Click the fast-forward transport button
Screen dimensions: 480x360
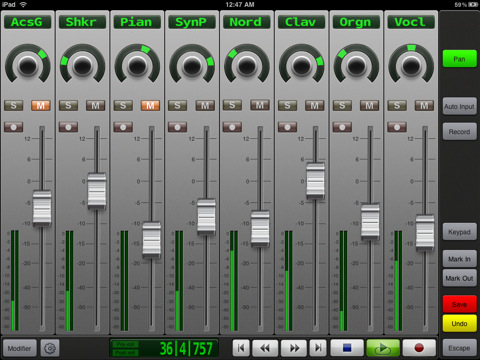[x=294, y=348]
